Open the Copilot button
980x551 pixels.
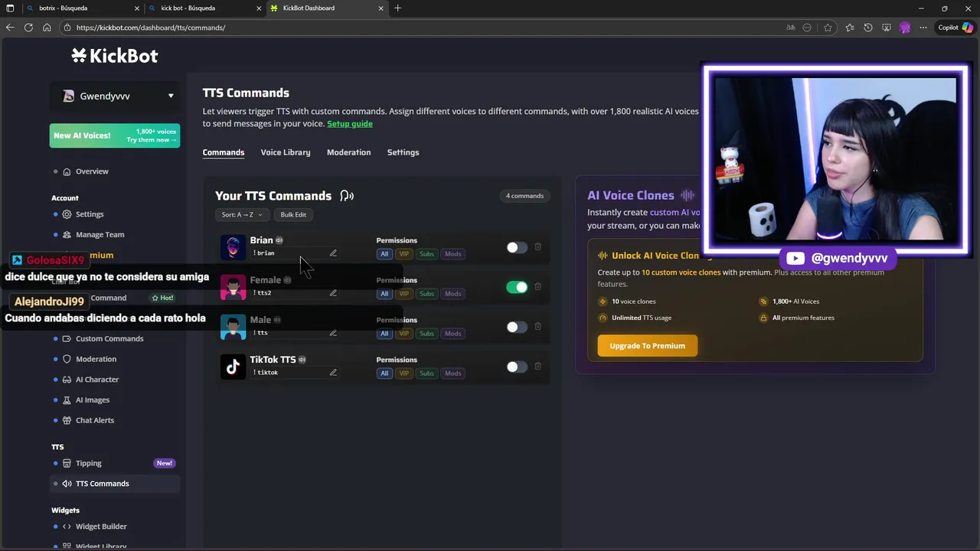[x=955, y=28]
